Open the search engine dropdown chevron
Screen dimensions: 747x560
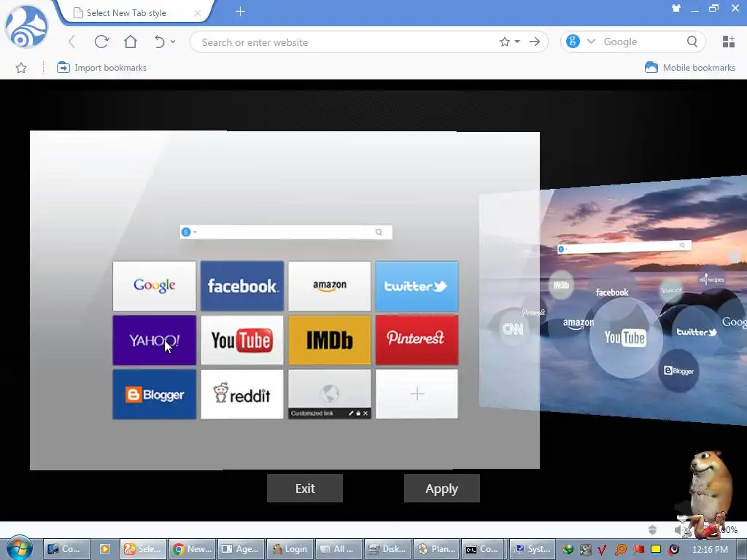[x=591, y=42]
